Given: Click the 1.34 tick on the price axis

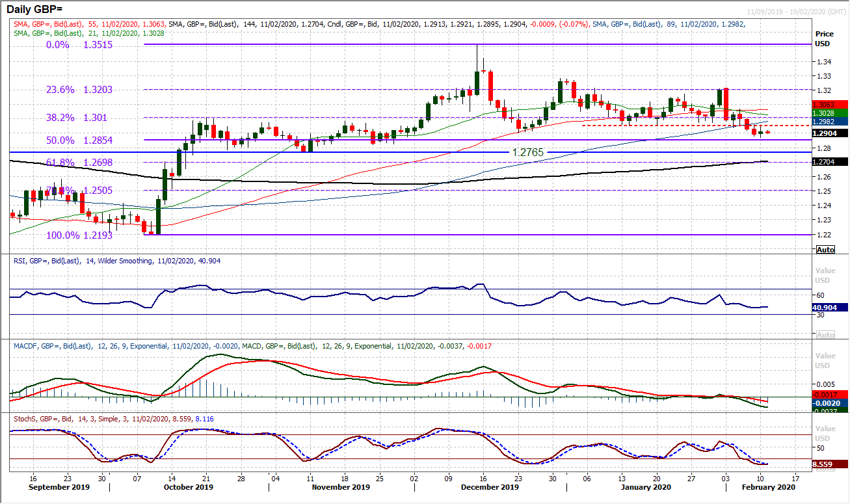Looking at the screenshot, I should click(823, 62).
